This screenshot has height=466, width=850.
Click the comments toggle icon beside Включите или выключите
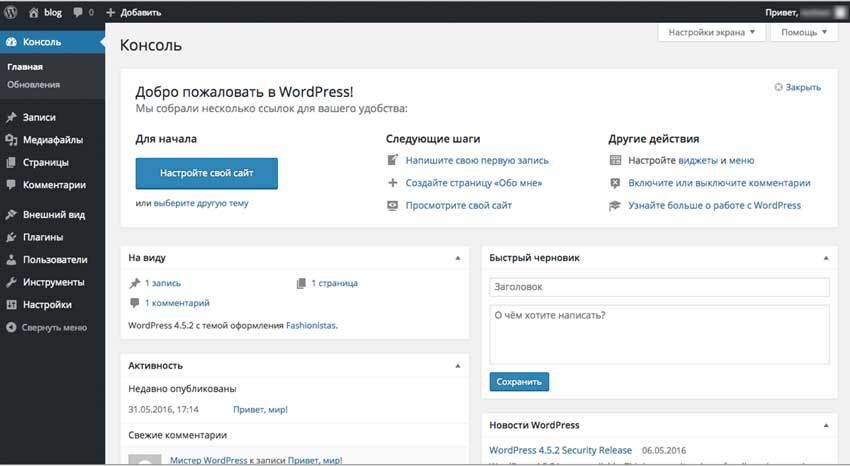tap(615, 183)
